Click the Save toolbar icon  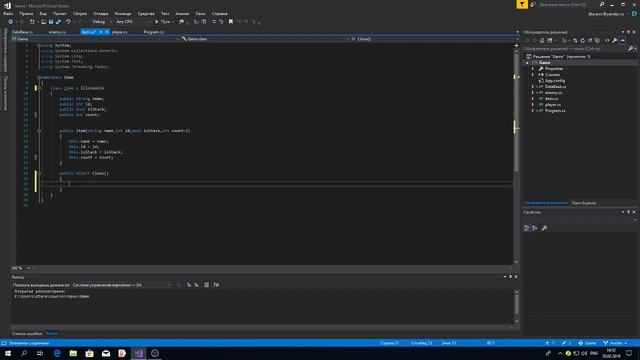[51, 22]
